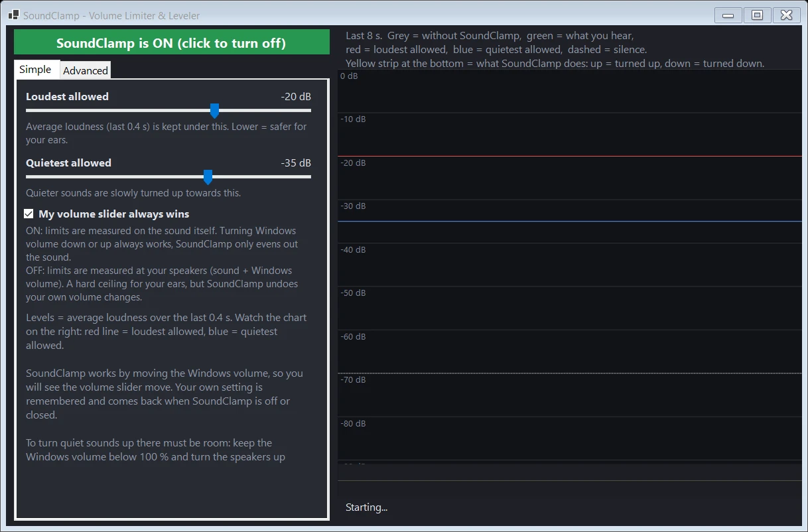Click the Loudest allowed label
Viewport: 808px width, 532px height.
tap(67, 96)
